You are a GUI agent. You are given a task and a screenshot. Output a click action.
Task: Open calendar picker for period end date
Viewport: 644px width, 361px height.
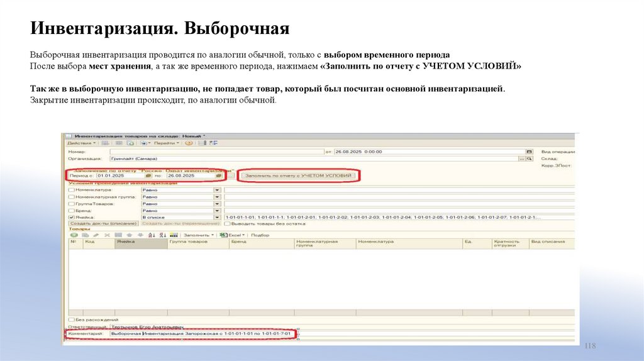coord(218,175)
